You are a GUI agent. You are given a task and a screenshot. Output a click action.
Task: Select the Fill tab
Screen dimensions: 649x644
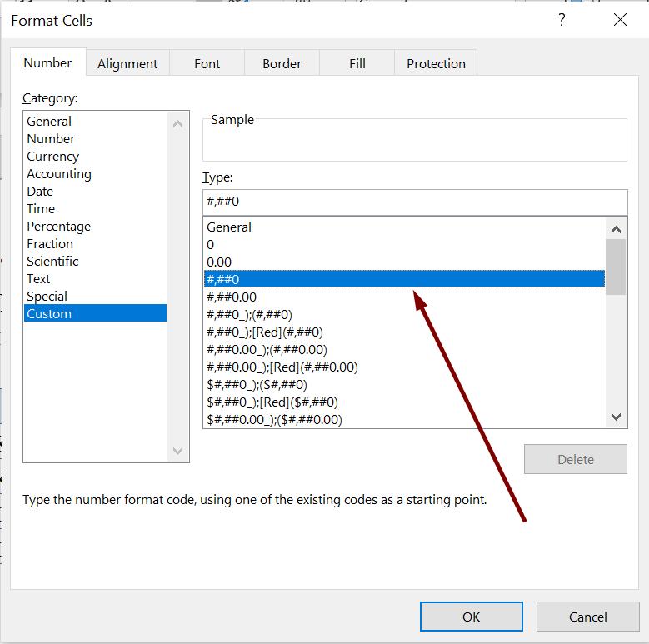pos(357,63)
